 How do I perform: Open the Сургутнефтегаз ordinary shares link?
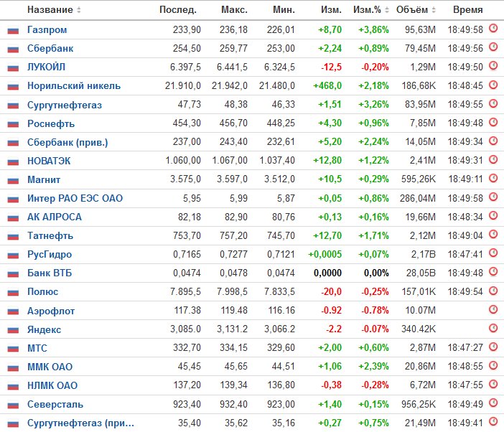coord(65,105)
